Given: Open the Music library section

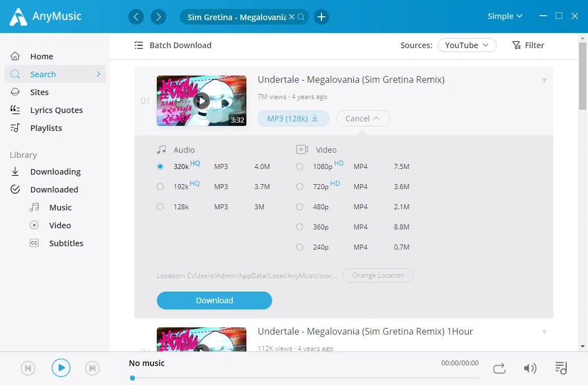Looking at the screenshot, I should 60,207.
